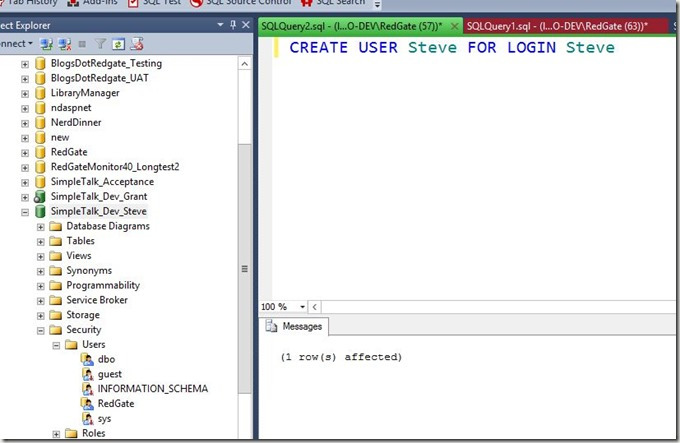
Task: Click the BlogsDotRedgate_Testing database cylinder icon
Action: 40,64
